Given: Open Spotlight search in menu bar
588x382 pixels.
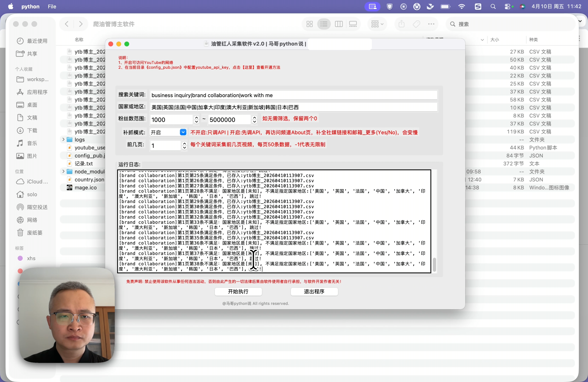Looking at the screenshot, I should pos(493,7).
